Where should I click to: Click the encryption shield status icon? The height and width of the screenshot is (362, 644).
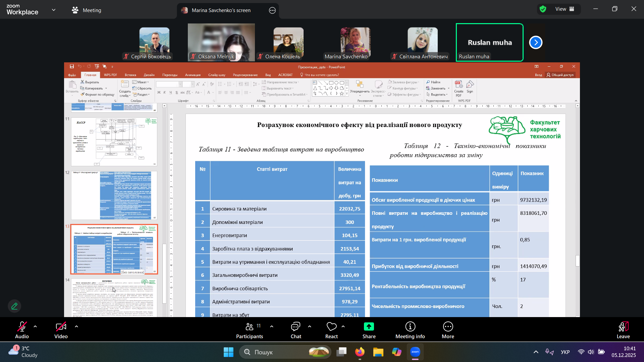click(543, 9)
